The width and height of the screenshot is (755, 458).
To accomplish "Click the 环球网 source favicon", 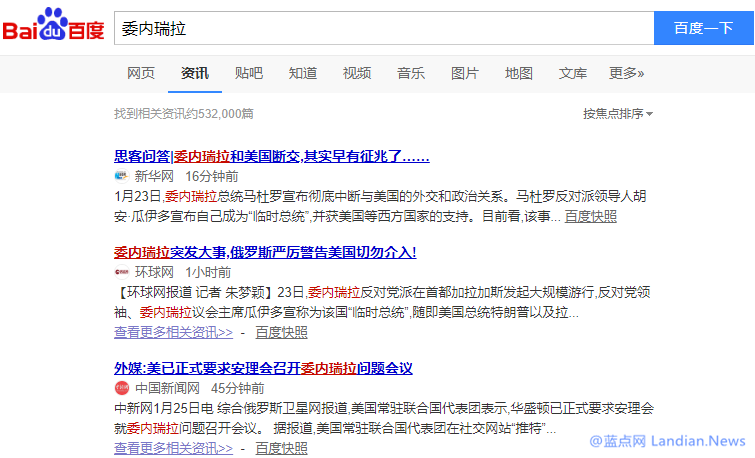I will click(121, 272).
